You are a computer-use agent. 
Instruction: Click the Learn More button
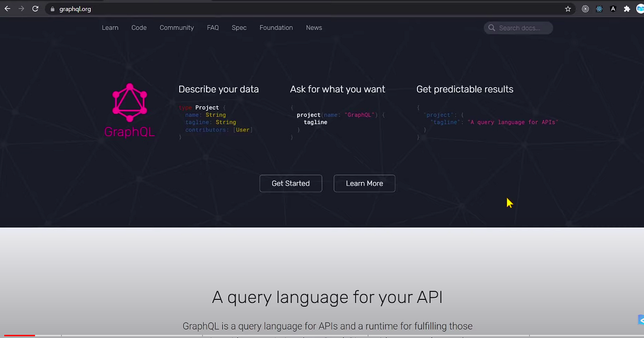tap(364, 183)
